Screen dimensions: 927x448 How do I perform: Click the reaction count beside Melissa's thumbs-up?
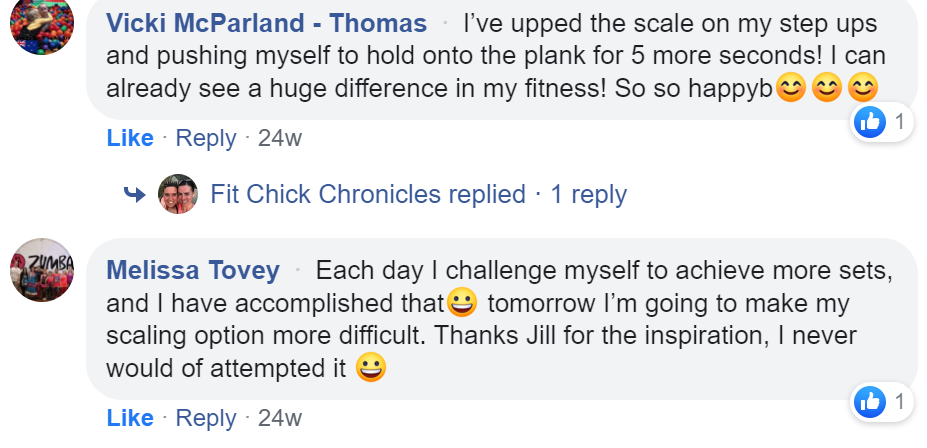point(899,403)
